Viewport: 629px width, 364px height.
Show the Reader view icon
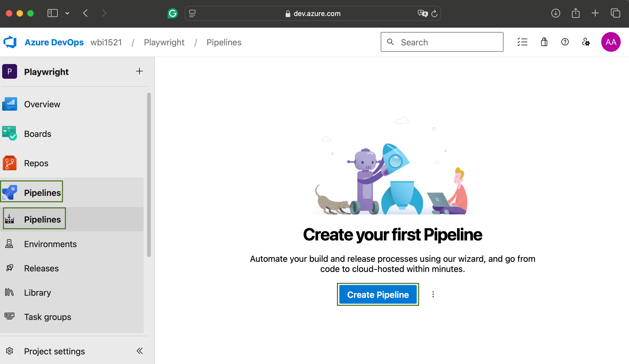pyautogui.click(x=192, y=13)
